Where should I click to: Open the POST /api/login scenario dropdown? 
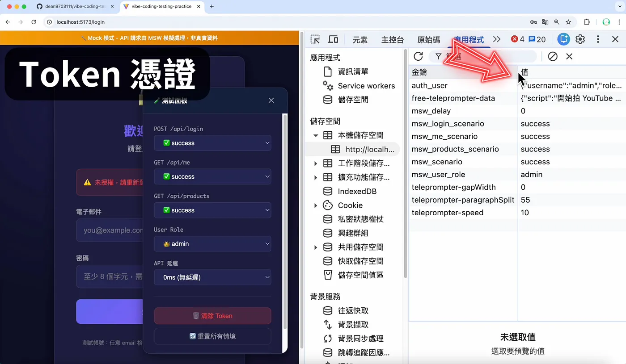(212, 143)
